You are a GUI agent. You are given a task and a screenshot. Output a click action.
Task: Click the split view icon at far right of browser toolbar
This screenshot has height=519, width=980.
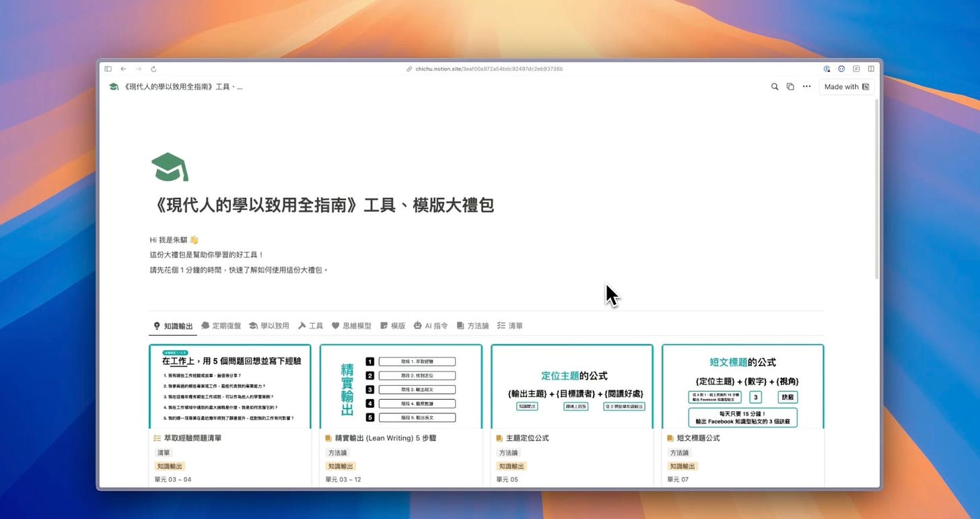click(x=871, y=69)
